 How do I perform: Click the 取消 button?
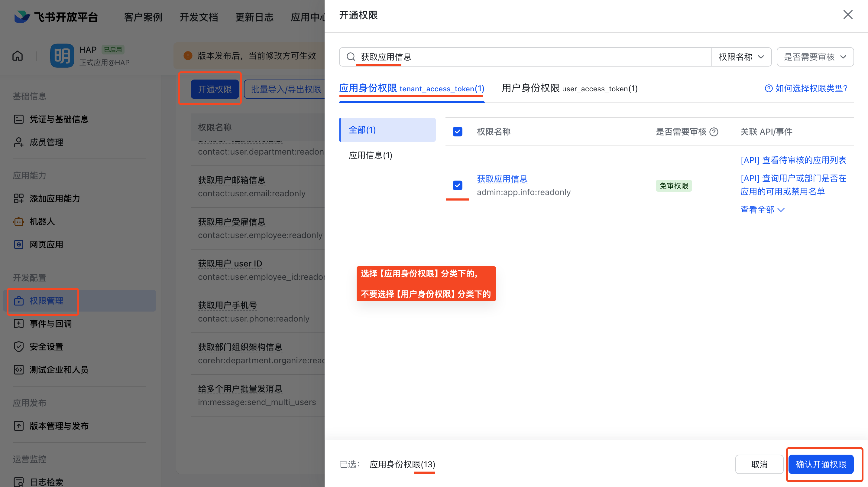pos(759,464)
